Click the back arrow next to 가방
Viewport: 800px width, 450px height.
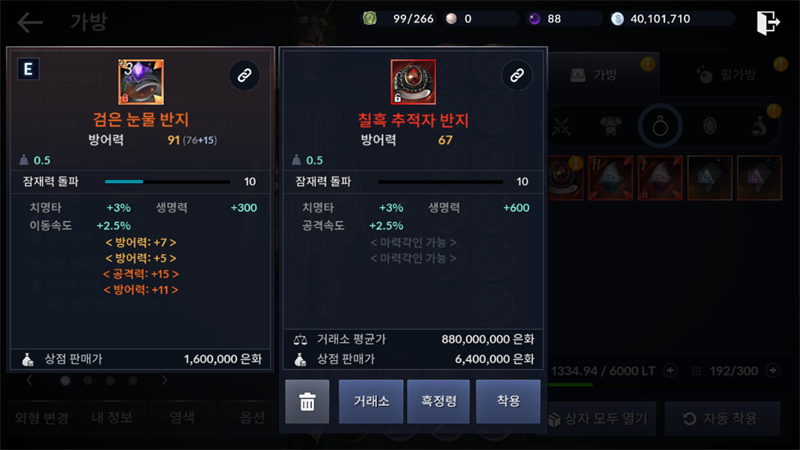tap(30, 22)
